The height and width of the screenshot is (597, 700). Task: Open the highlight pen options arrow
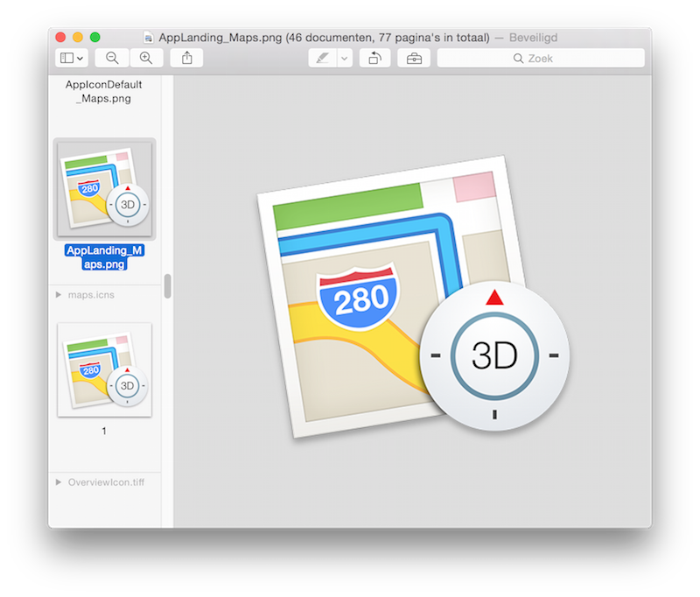[x=345, y=58]
